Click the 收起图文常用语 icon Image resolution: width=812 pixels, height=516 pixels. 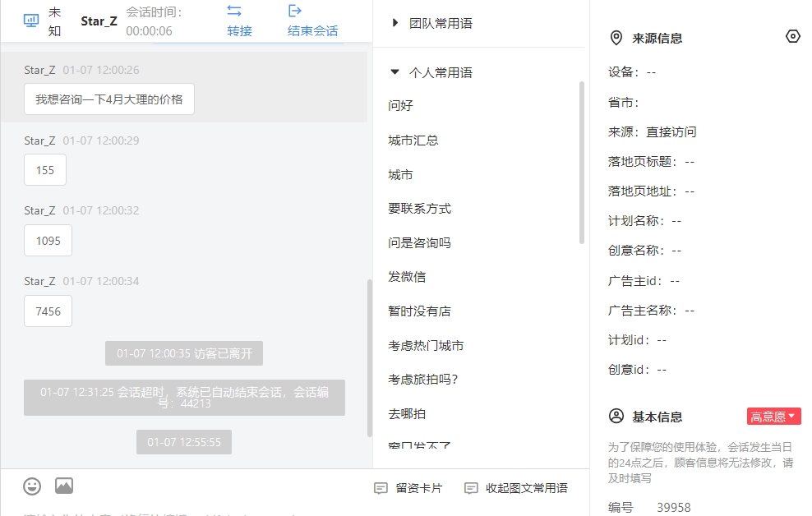[471, 488]
